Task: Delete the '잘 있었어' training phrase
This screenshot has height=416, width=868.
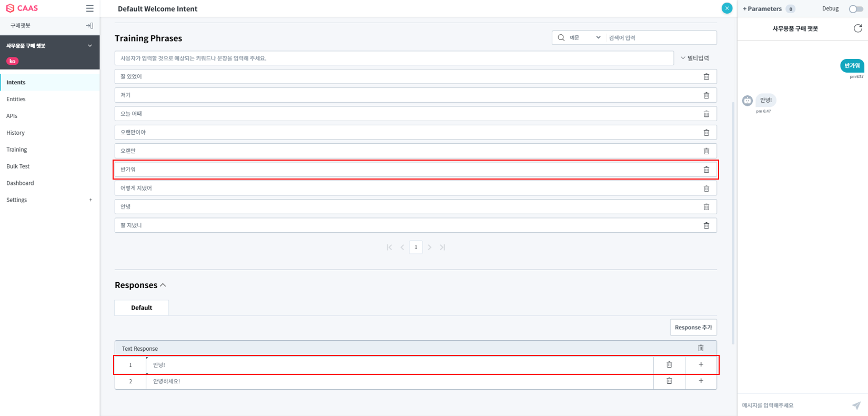Action: click(x=706, y=77)
